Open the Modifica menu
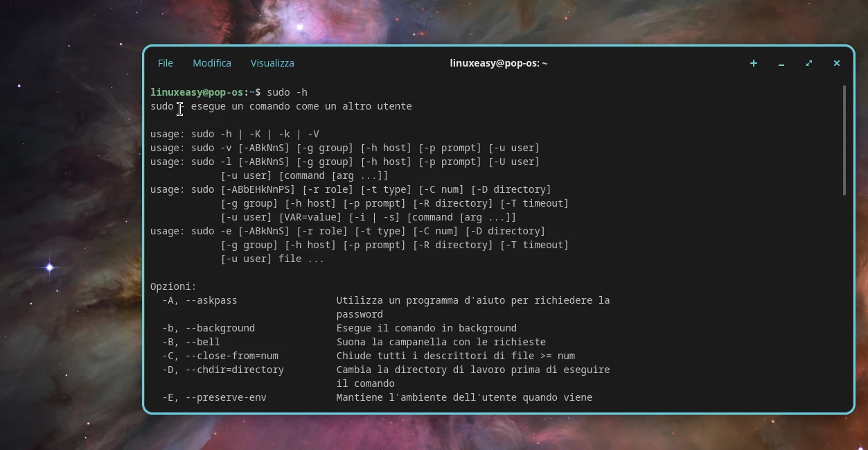868x450 pixels. click(x=212, y=63)
